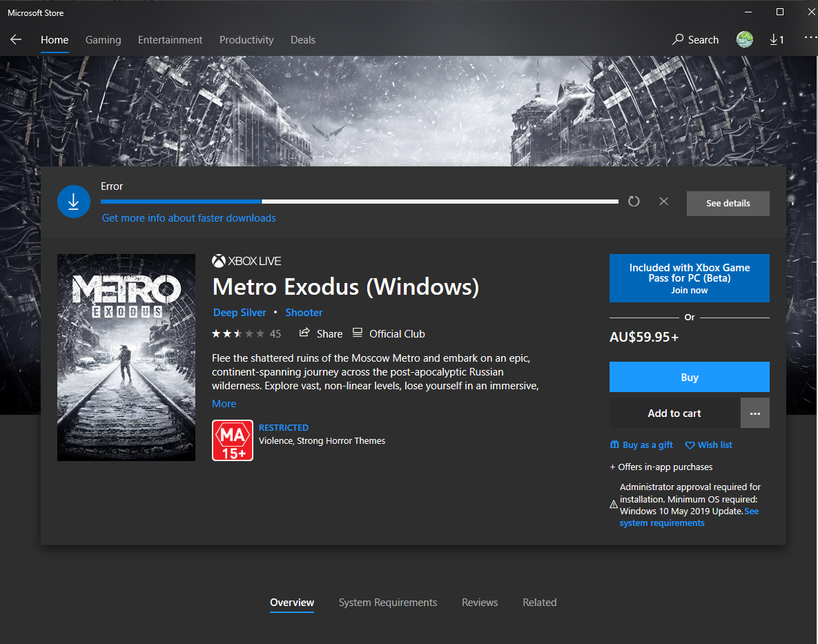This screenshot has height=644, width=818.
Task: Click the blue download circle icon
Action: (x=74, y=202)
